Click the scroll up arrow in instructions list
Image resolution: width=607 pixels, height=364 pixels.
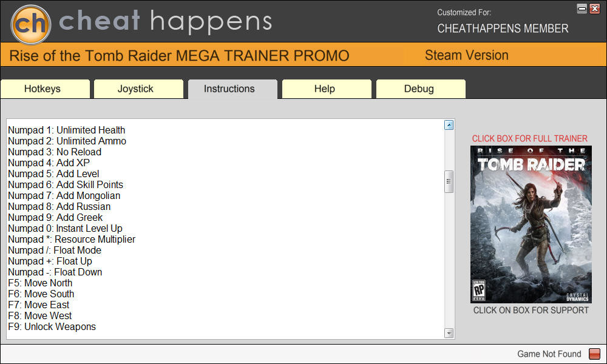449,125
